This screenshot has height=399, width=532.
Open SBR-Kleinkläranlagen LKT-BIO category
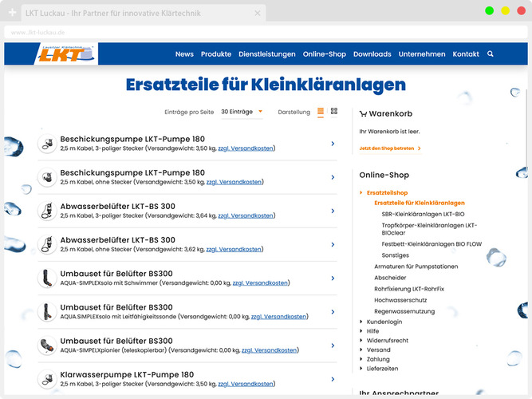pyautogui.click(x=423, y=214)
